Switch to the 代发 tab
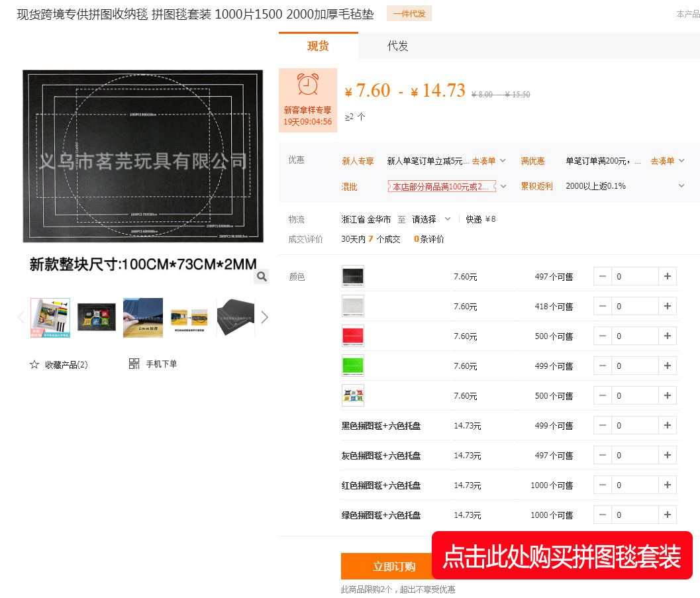 click(x=397, y=46)
